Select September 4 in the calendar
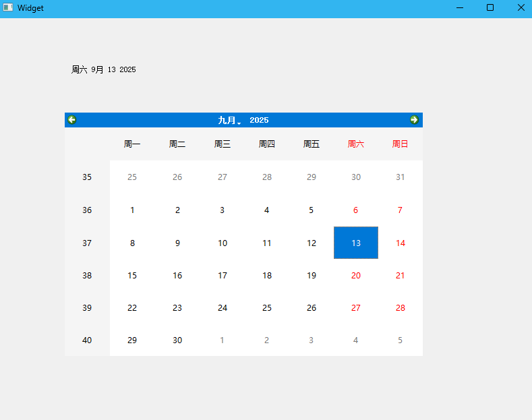532x420 pixels. point(267,210)
